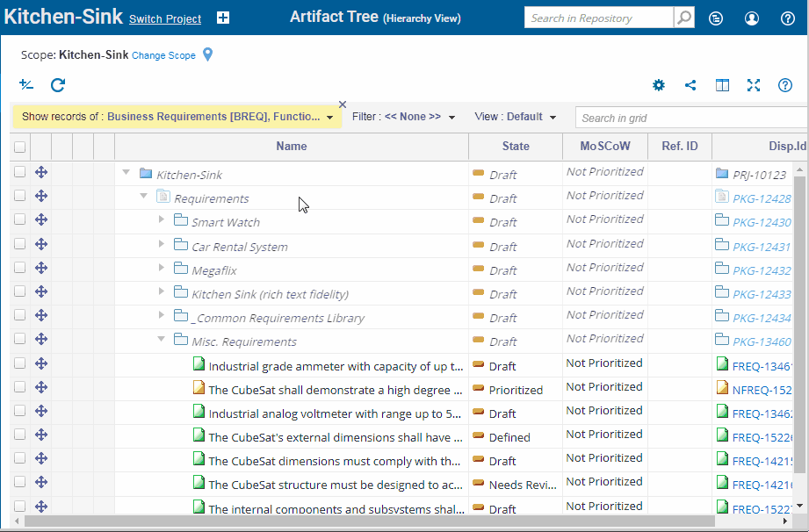Open the Filter None dropdown
This screenshot has width=809, height=532.
(x=403, y=117)
